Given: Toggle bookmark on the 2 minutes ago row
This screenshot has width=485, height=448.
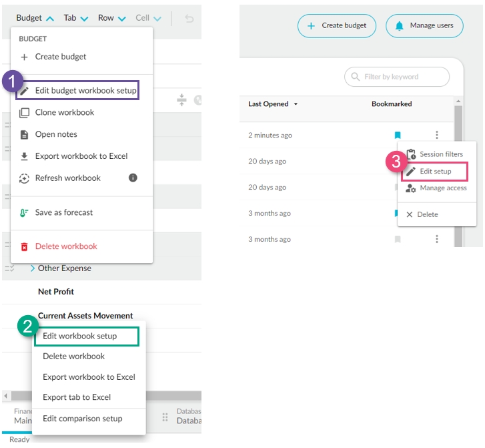Looking at the screenshot, I should point(398,136).
